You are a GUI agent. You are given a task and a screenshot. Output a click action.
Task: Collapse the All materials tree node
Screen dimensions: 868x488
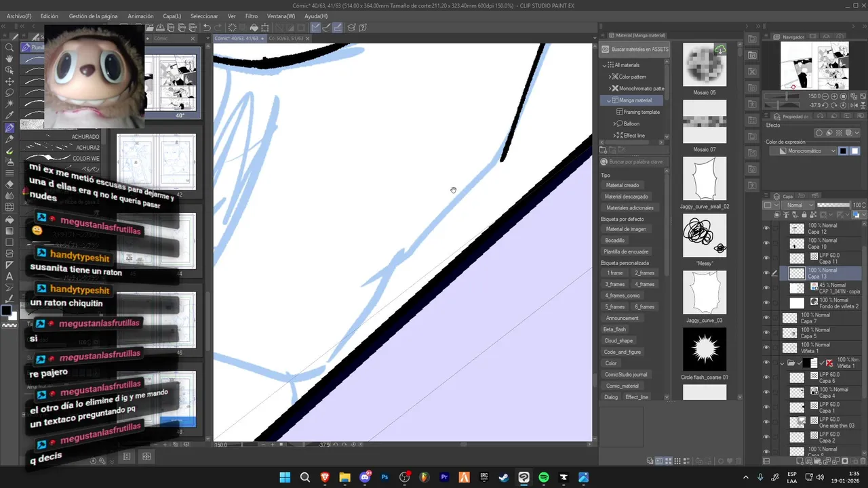pyautogui.click(x=606, y=65)
